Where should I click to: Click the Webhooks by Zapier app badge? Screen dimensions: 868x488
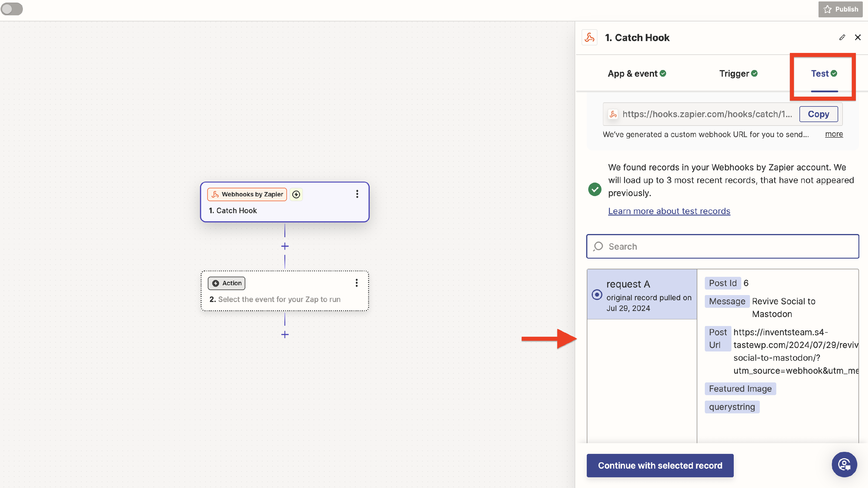[247, 194]
